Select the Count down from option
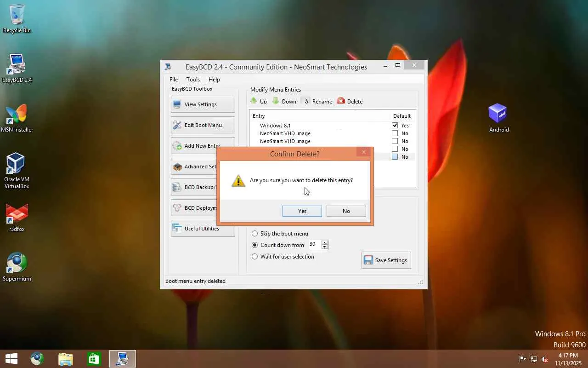 (277, 245)
